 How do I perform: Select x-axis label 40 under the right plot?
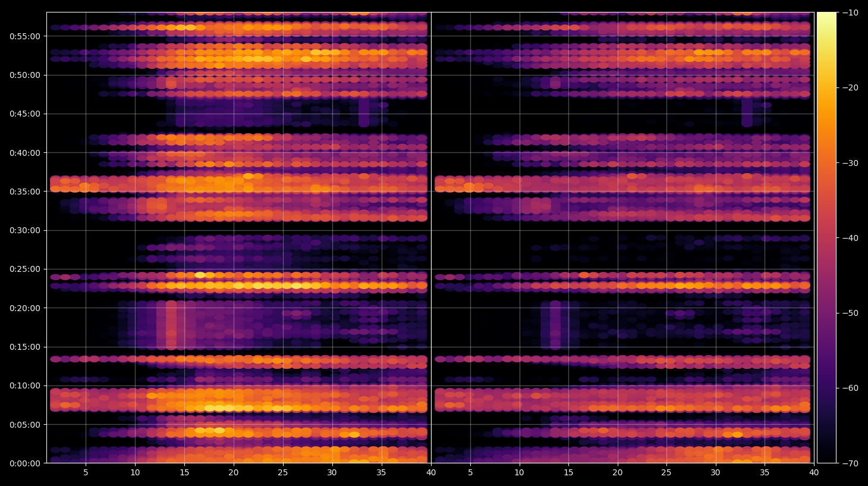click(814, 473)
